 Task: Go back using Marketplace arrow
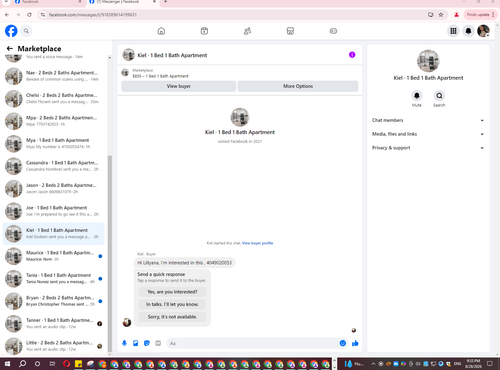point(10,49)
